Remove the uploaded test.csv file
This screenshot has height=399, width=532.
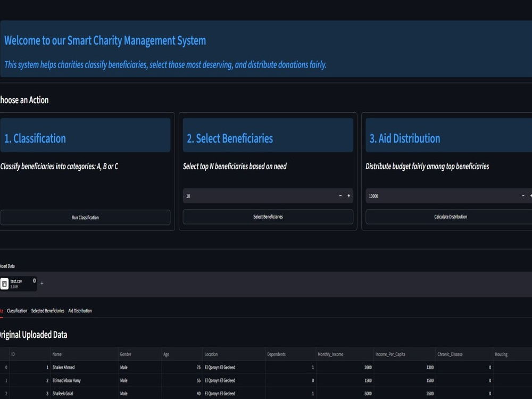[x=34, y=280]
